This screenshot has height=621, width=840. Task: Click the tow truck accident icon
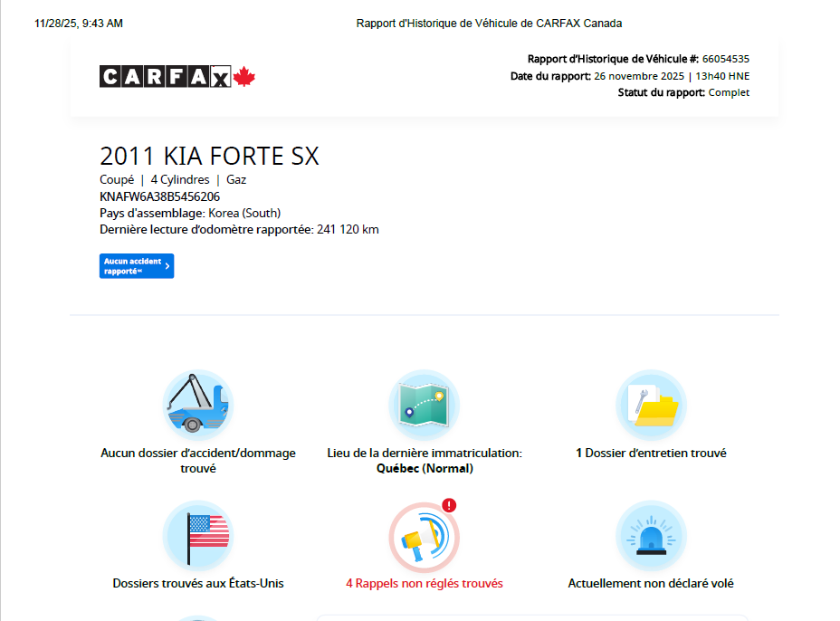point(197,406)
